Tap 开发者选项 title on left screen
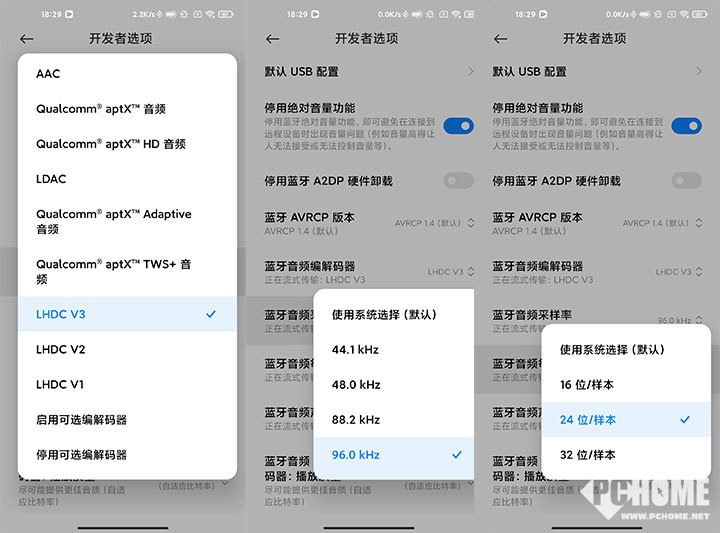Screen dimensions: 720x533 point(121,39)
